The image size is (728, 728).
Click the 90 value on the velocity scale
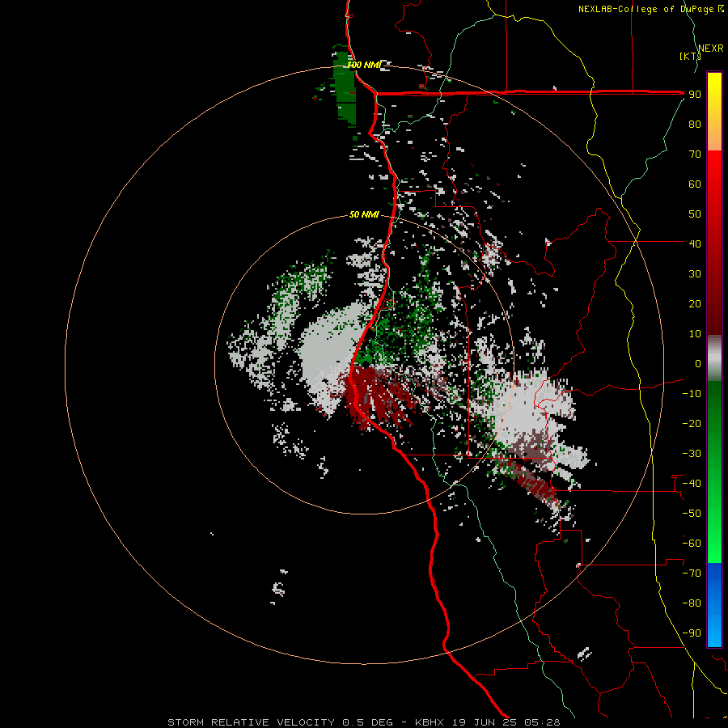(695, 95)
